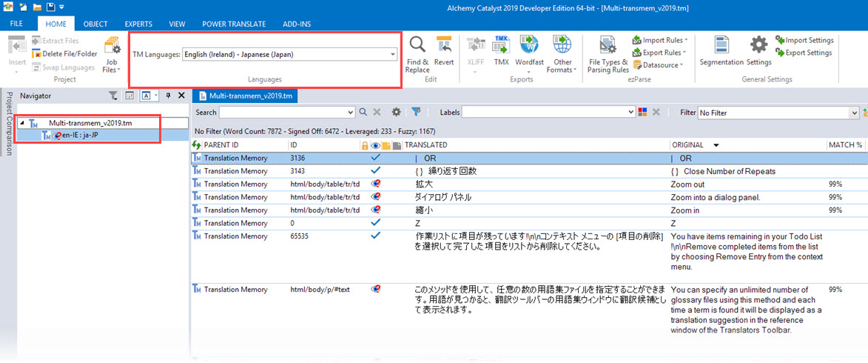Select the 'Zoom into a dialog panel.' row
This screenshot has height=363, width=868.
point(528,197)
